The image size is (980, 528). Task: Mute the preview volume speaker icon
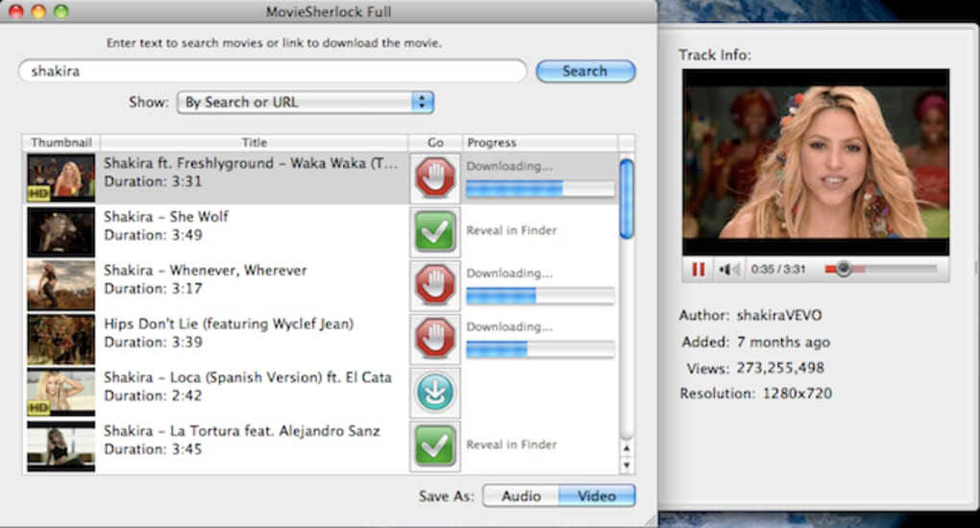728,270
